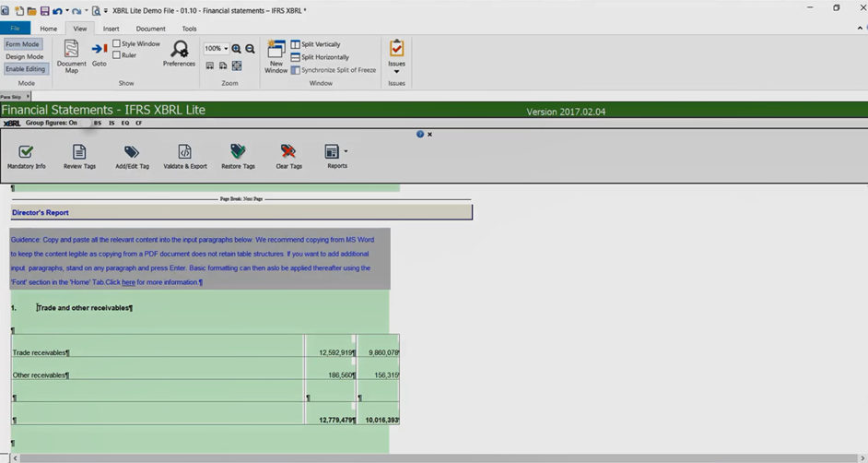Click Split Vertically

click(315, 44)
